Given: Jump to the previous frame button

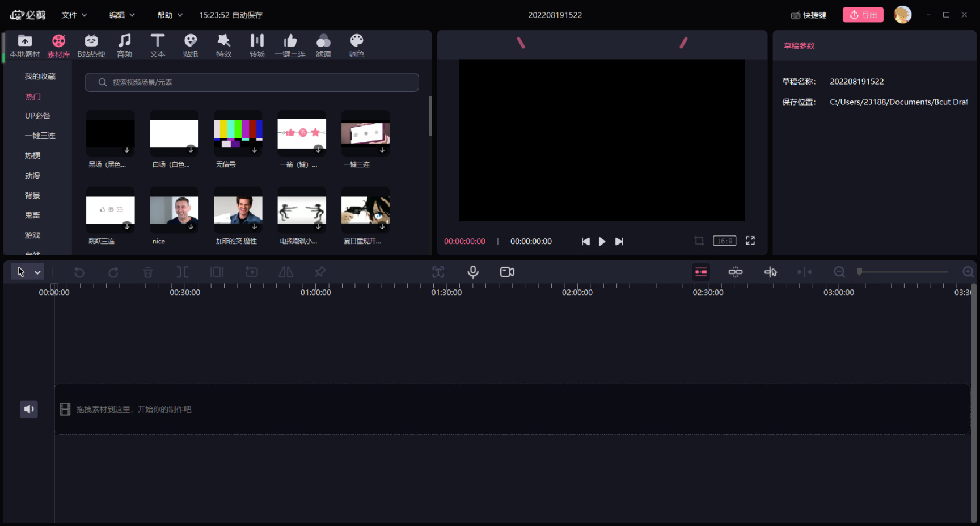Looking at the screenshot, I should click(x=586, y=241).
